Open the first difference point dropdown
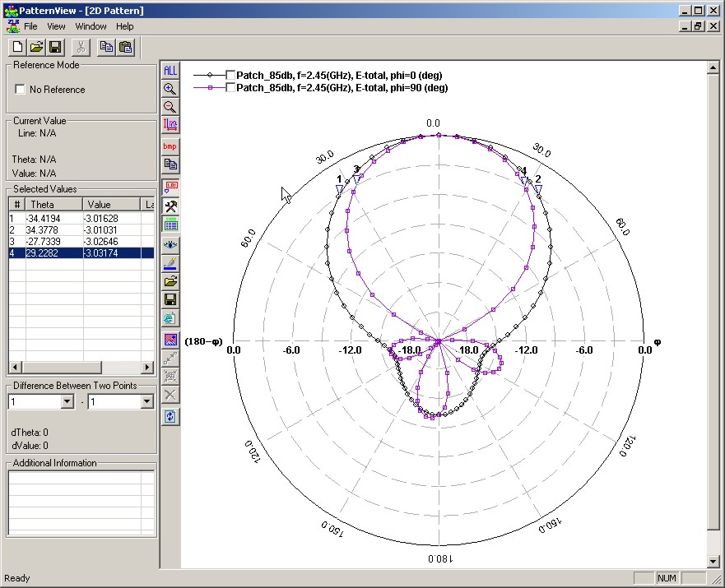 point(67,402)
